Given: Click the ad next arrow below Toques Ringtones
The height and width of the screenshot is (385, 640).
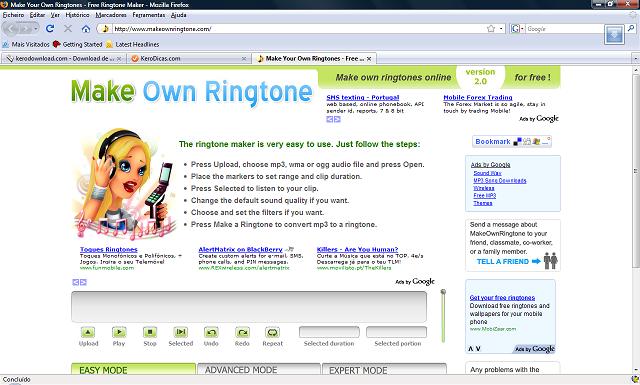Looking at the screenshot, I should point(83,282).
